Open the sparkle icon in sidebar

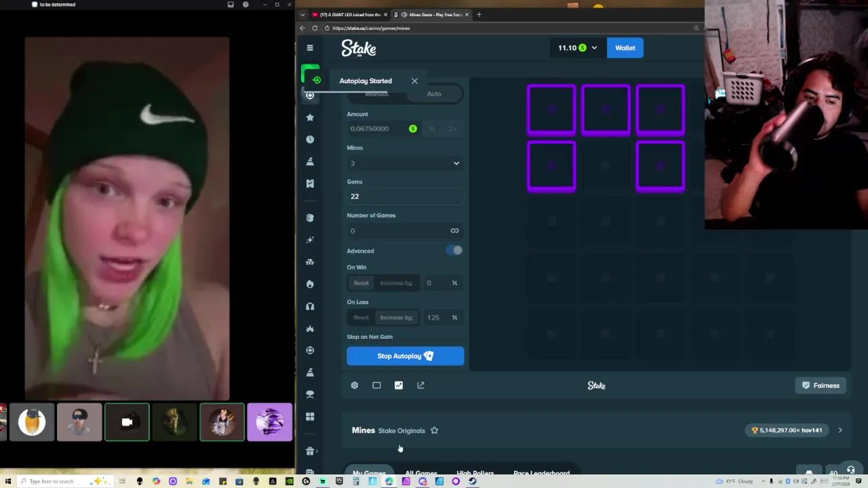click(310, 240)
